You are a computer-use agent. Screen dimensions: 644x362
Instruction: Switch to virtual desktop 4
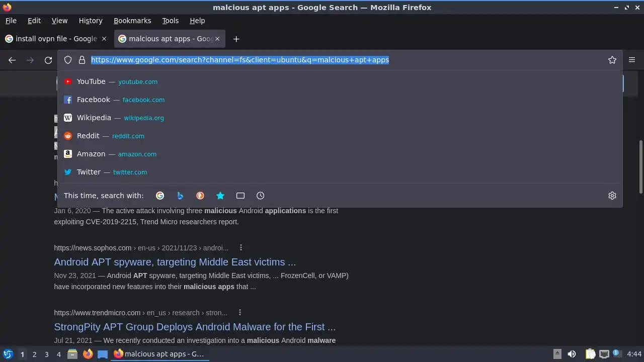[58, 354]
